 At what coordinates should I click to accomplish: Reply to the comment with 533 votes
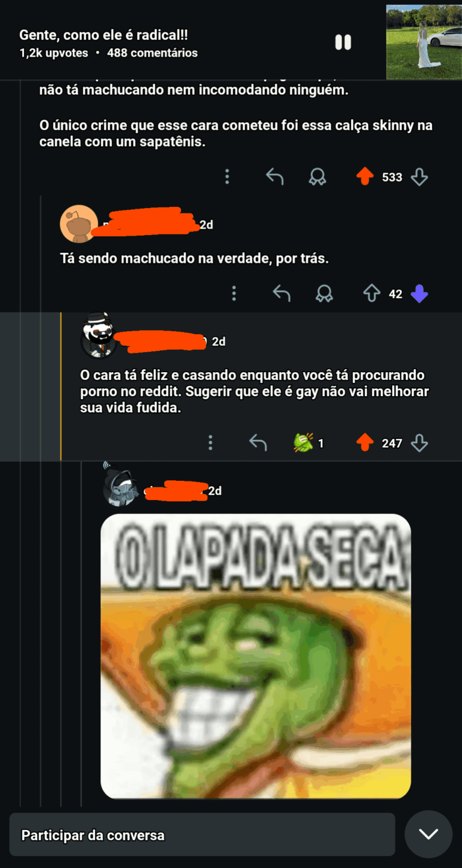[274, 177]
